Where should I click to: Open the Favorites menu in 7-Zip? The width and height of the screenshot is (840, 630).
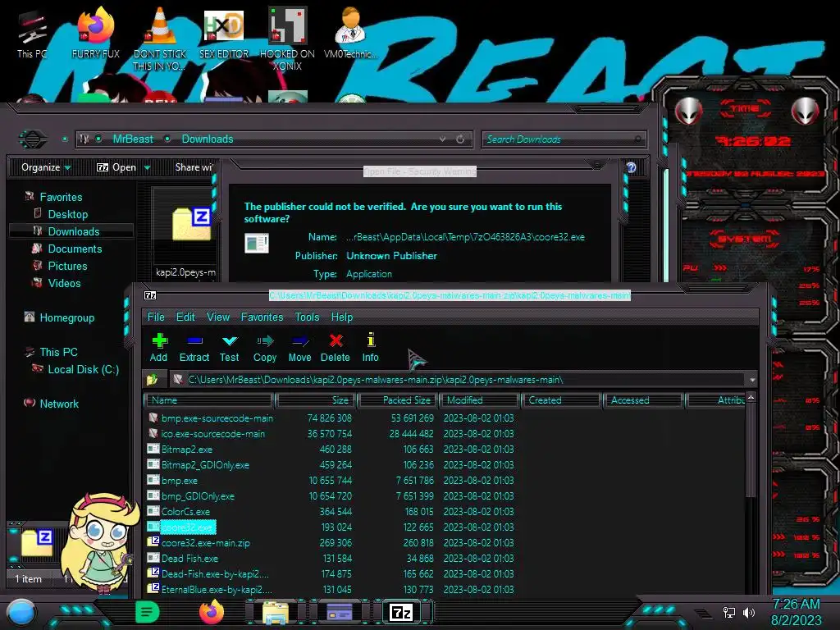262,317
